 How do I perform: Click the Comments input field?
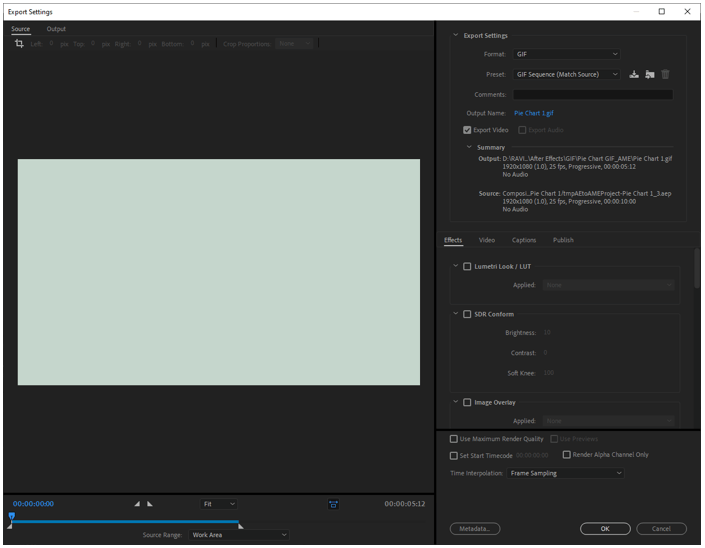point(593,94)
